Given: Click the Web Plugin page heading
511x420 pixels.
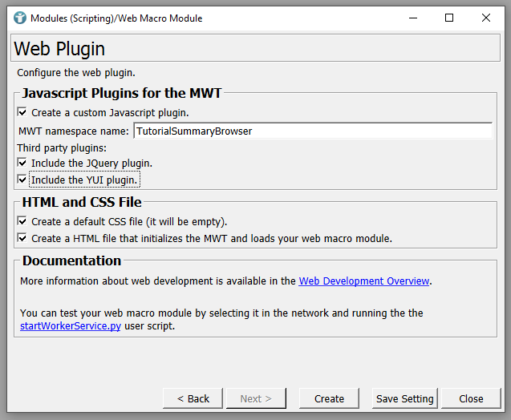Looking at the screenshot, I should click(59, 49).
